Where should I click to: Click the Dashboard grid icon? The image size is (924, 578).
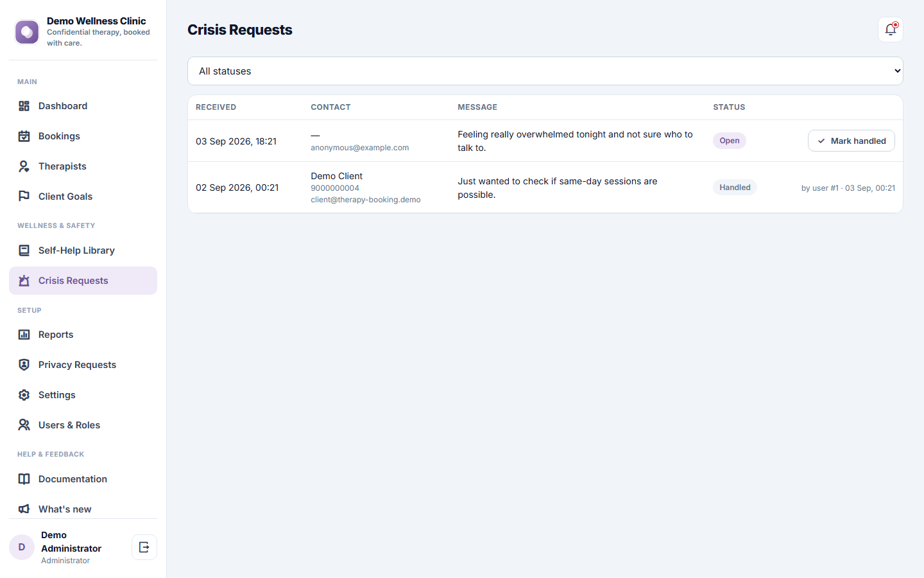(x=24, y=106)
